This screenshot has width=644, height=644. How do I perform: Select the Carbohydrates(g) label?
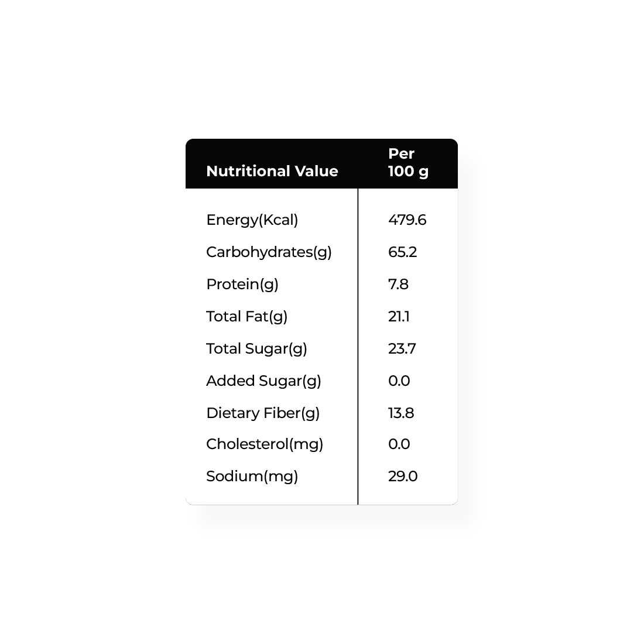[x=269, y=252]
